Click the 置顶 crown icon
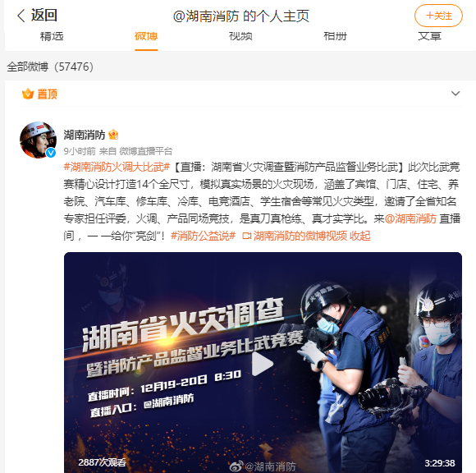This screenshot has height=473, width=476. (28, 94)
